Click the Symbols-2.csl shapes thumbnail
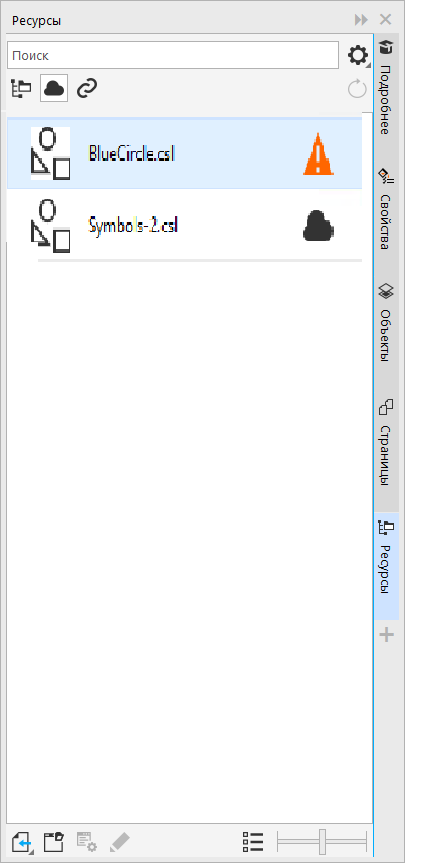 tap(51, 226)
